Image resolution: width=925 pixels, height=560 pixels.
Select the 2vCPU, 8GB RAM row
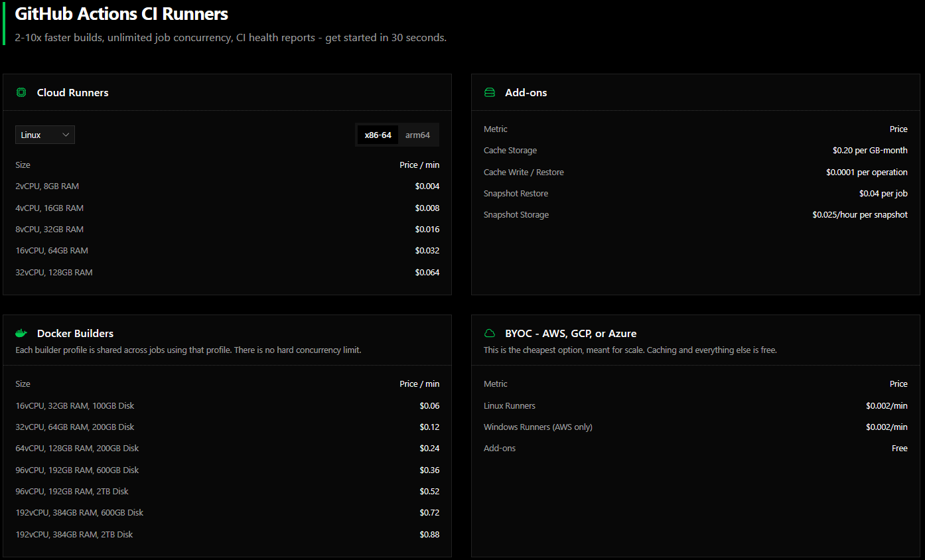click(227, 186)
